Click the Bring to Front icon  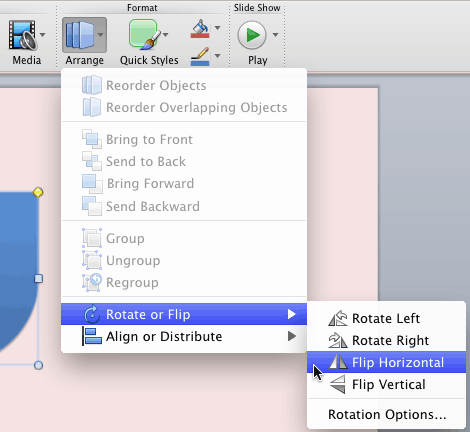click(x=92, y=139)
